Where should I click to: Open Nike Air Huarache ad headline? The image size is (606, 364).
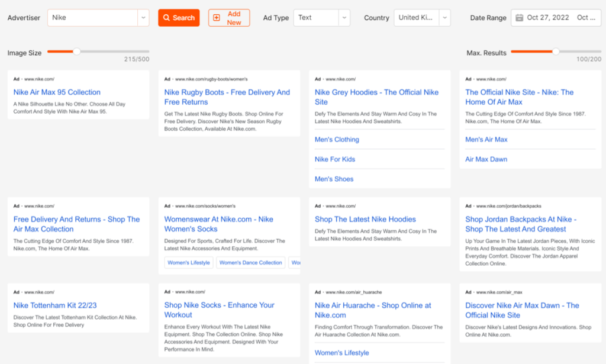coord(373,310)
